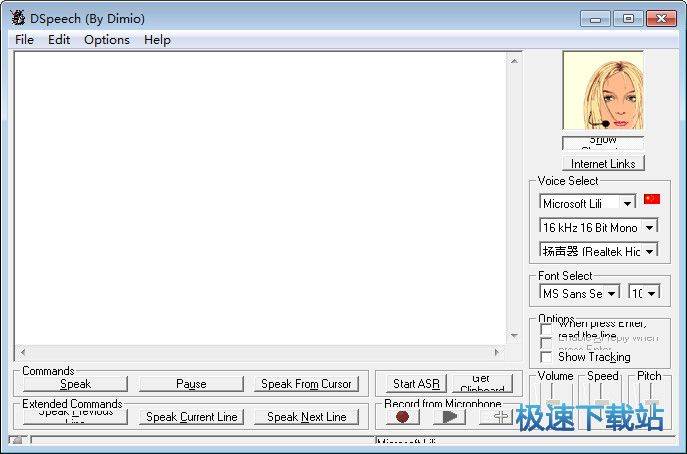Click the Internet Links button
Image resolution: width=687 pixels, height=454 pixels.
coord(603,163)
